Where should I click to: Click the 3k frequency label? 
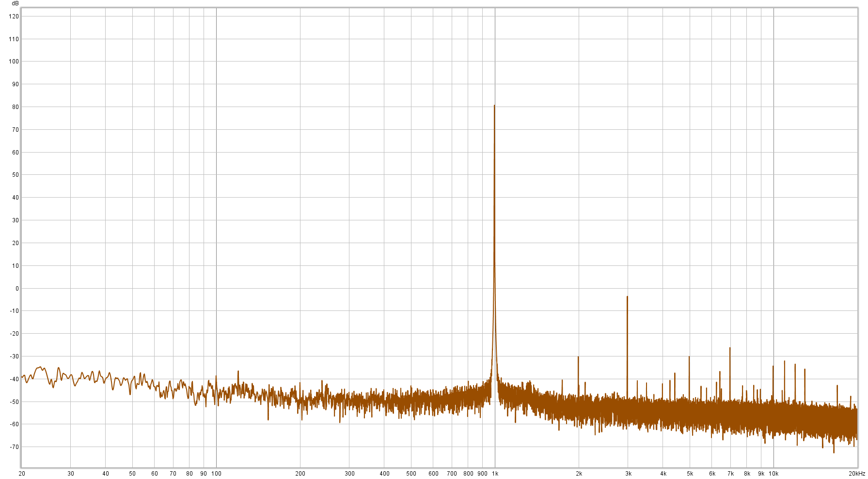tap(628, 474)
